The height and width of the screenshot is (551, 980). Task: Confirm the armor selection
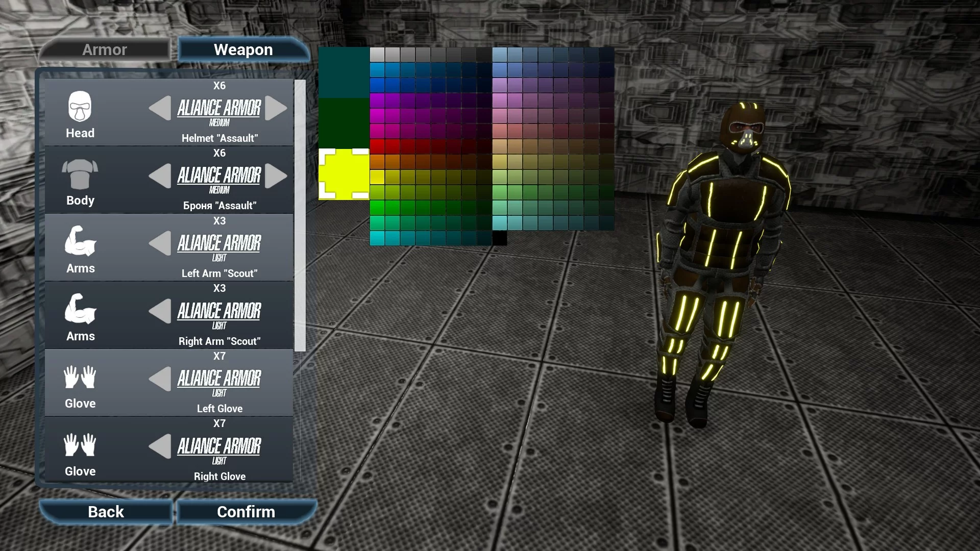point(246,512)
